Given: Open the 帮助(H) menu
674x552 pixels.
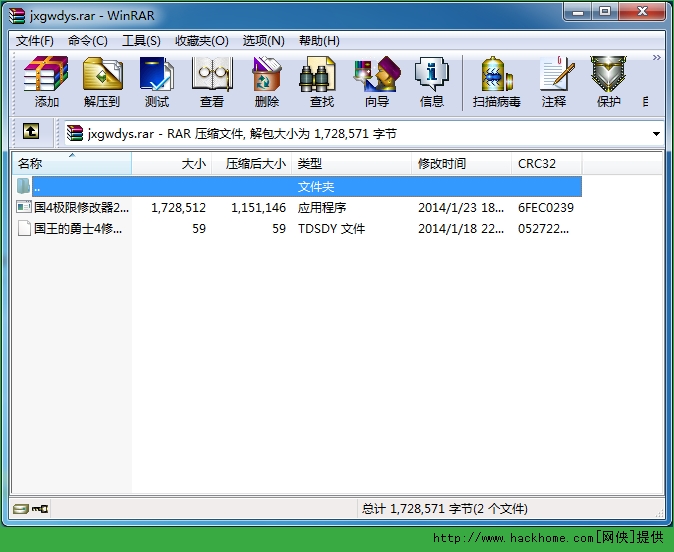Looking at the screenshot, I should [319, 41].
